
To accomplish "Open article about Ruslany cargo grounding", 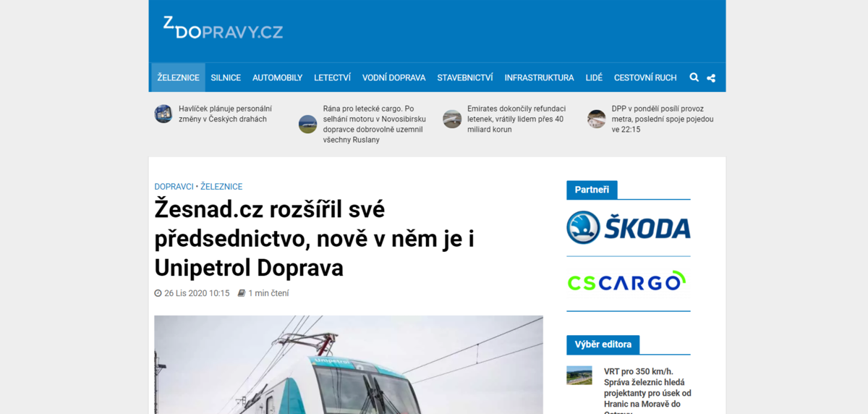I will (375, 124).
